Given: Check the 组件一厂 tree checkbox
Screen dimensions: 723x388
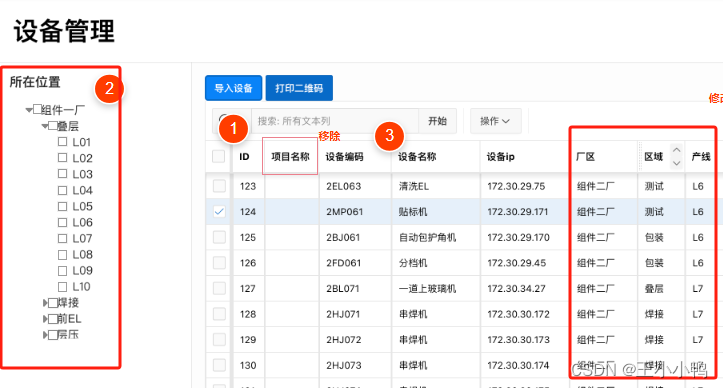Looking at the screenshot, I should click(37, 109).
